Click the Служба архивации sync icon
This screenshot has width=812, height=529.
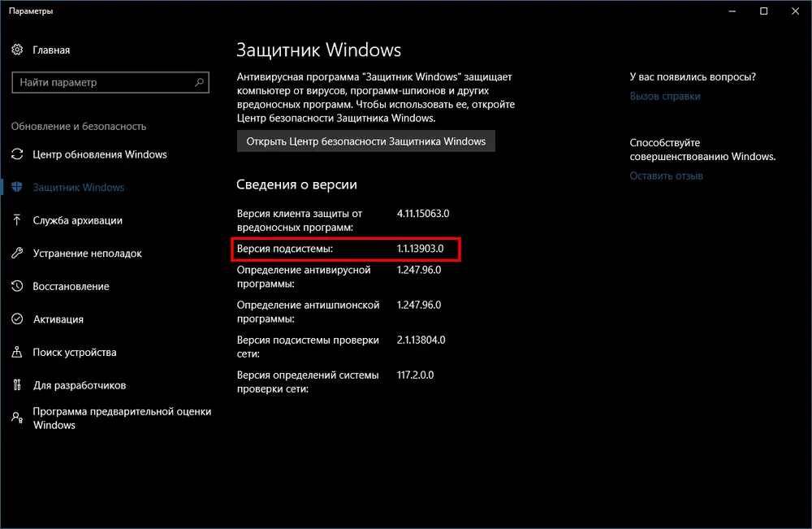(x=18, y=220)
